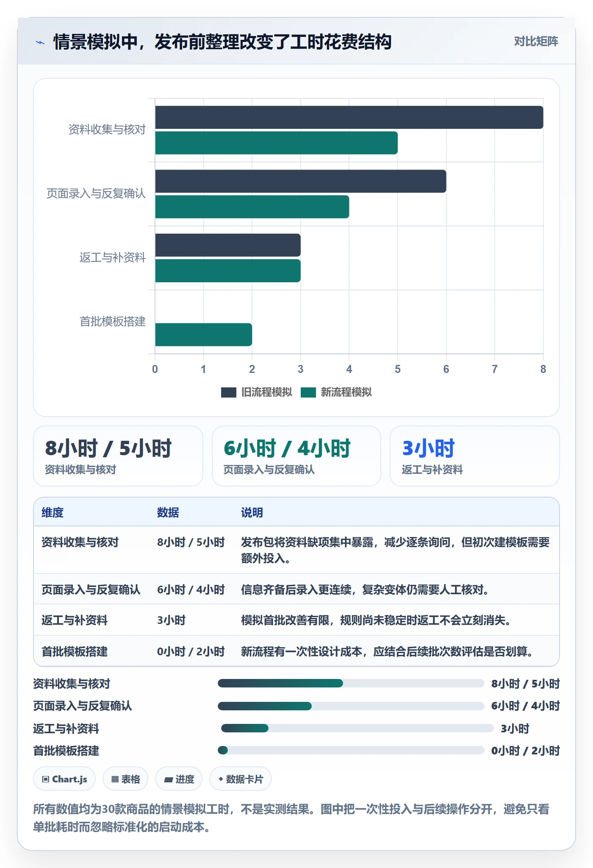Click the icon in the Chart.js tag
The height and width of the screenshot is (868, 593).
[x=46, y=779]
